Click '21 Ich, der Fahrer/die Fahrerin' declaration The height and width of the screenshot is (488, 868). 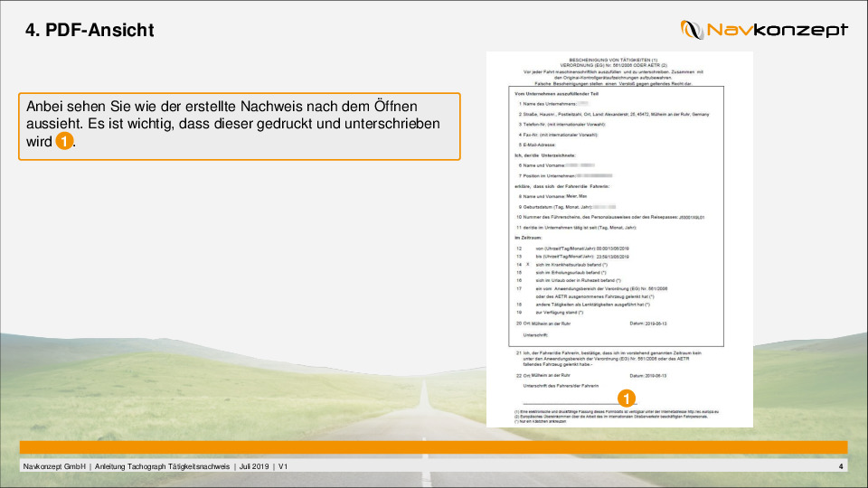[x=609, y=359]
